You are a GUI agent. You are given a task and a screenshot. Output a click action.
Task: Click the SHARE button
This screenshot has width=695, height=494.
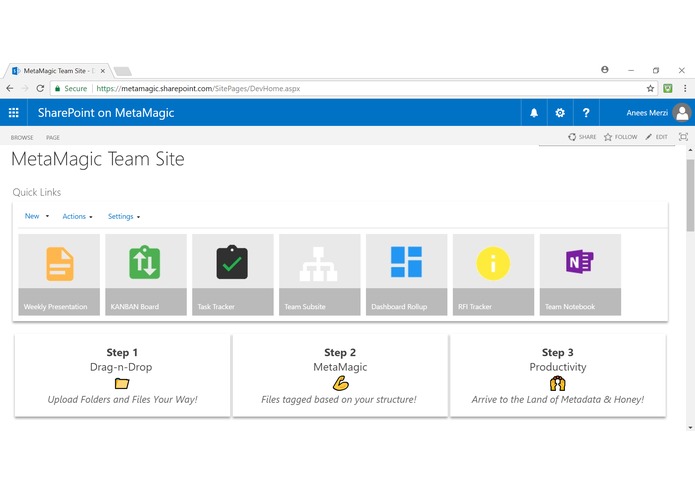tap(582, 137)
